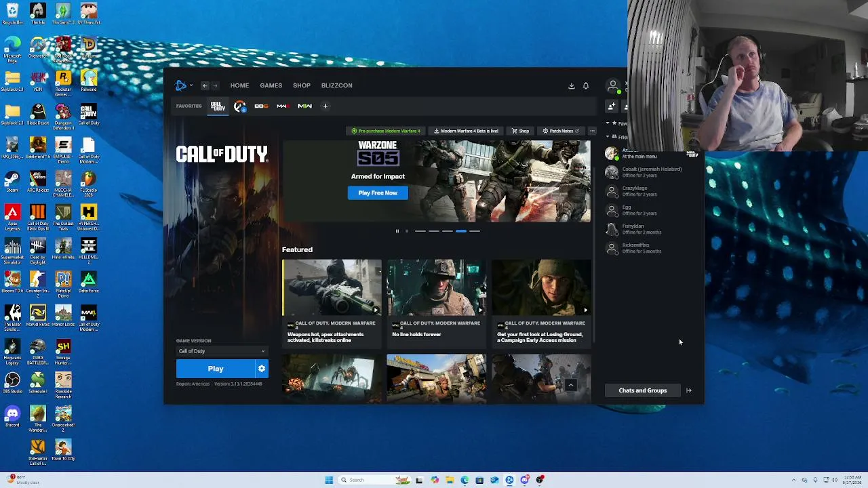Select the Apex Legends desktop shortcut
The image size is (868, 488).
click(12, 217)
